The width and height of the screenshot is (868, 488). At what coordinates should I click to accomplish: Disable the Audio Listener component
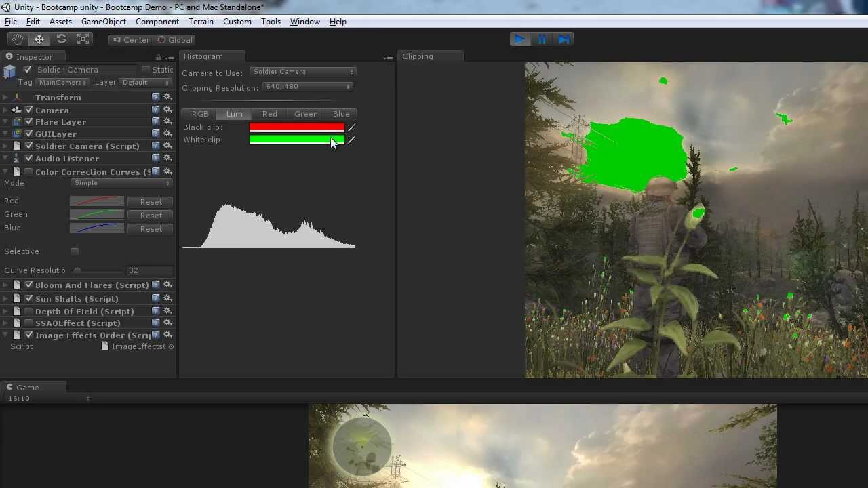pyautogui.click(x=28, y=158)
